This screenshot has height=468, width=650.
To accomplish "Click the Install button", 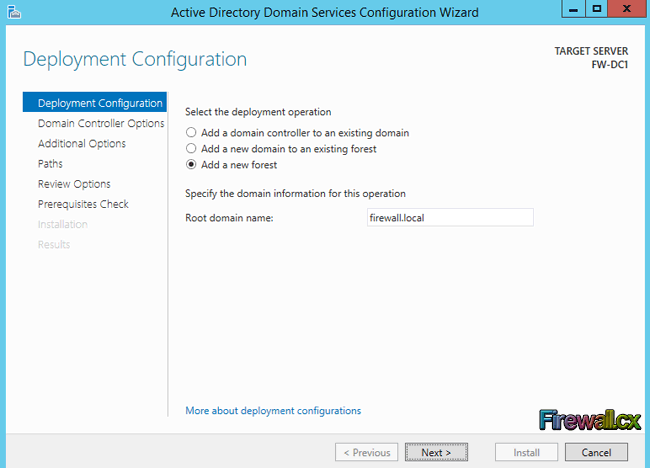I will click(x=526, y=452).
